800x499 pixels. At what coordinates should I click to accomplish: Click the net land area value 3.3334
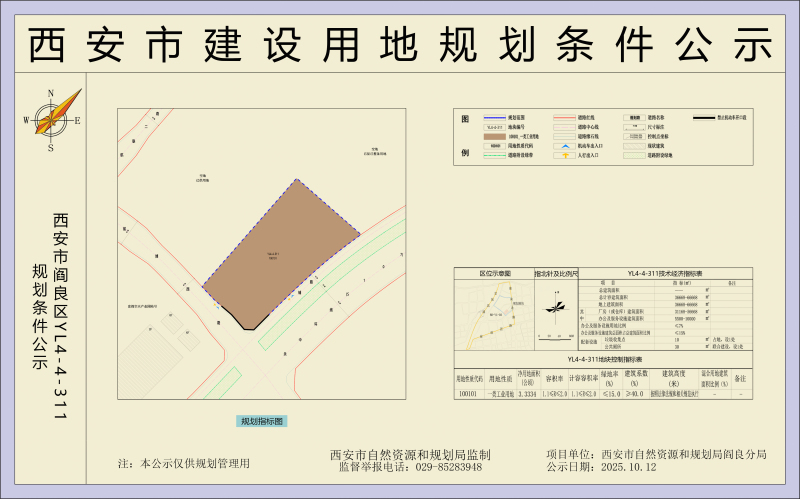(527, 395)
